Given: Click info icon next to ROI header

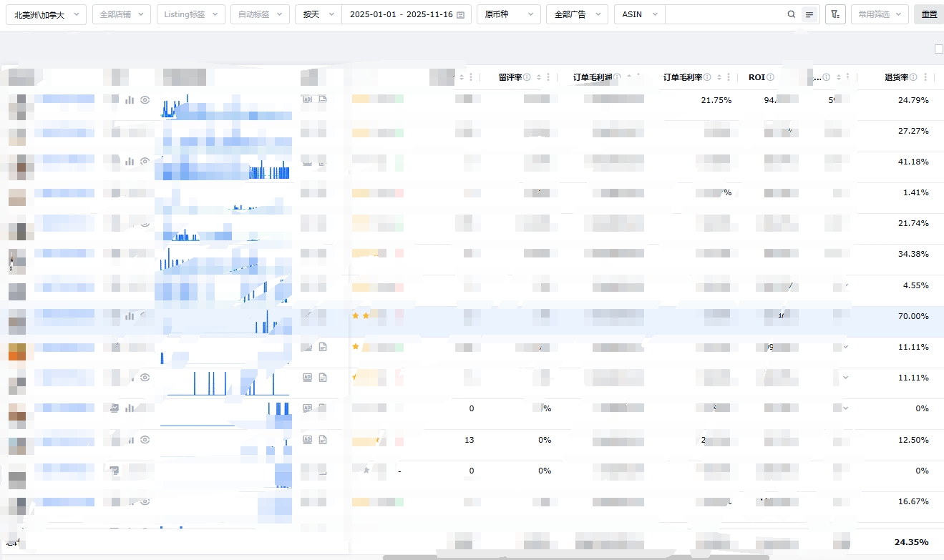Looking at the screenshot, I should (771, 77).
